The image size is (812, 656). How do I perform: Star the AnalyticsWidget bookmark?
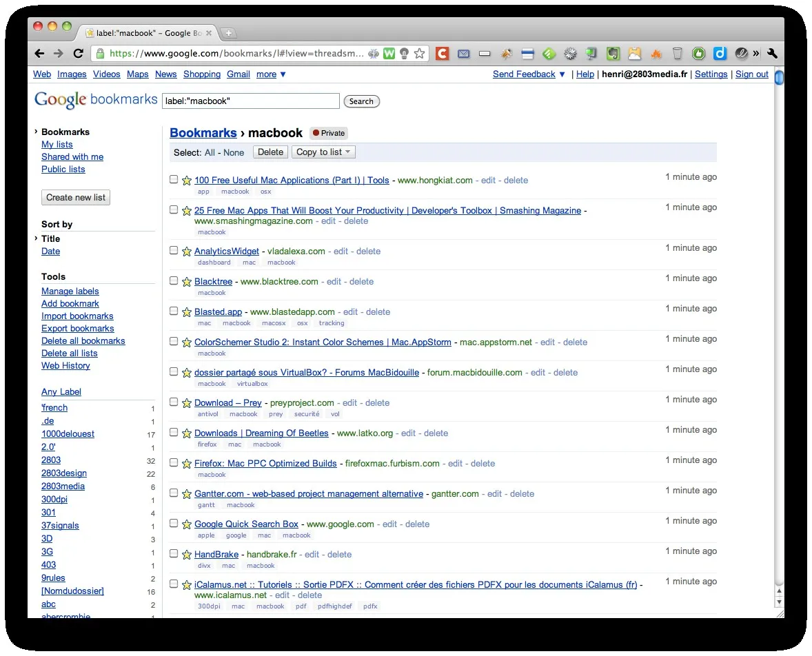pos(187,252)
